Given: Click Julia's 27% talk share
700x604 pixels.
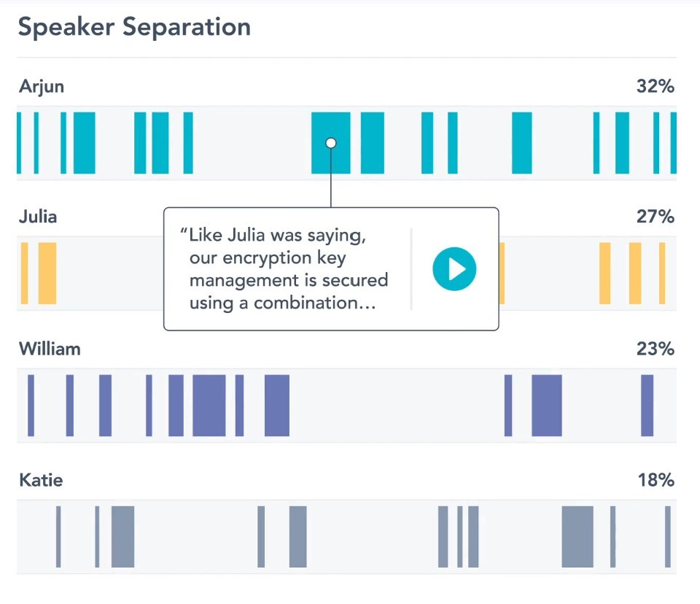Looking at the screenshot, I should pos(655,217).
